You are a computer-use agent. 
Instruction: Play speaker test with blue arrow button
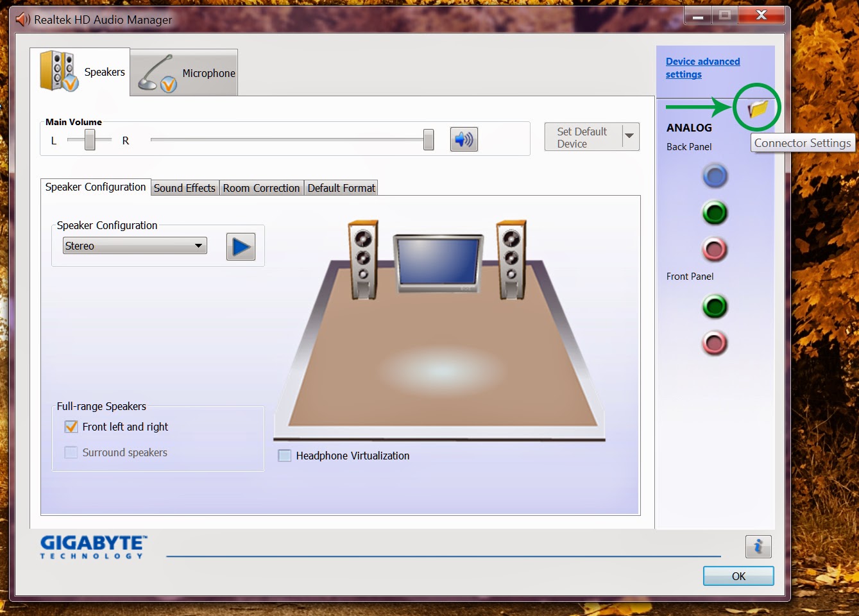coord(241,246)
